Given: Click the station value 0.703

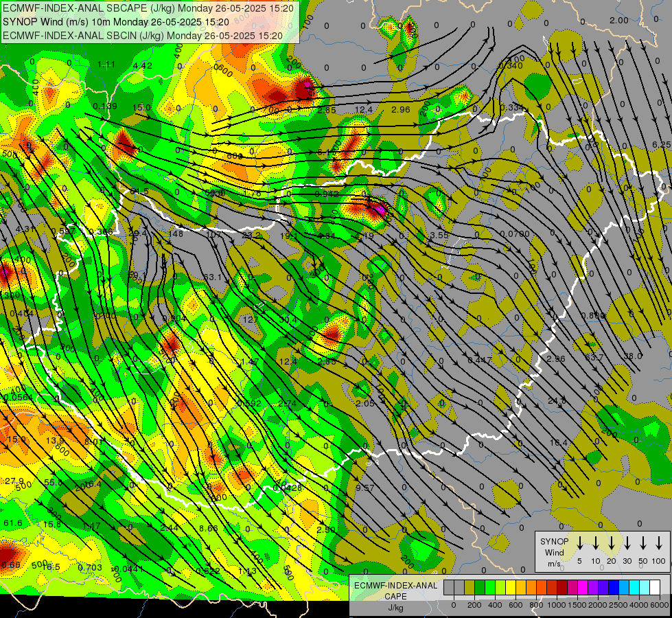Looking at the screenshot, I should (x=90, y=568).
